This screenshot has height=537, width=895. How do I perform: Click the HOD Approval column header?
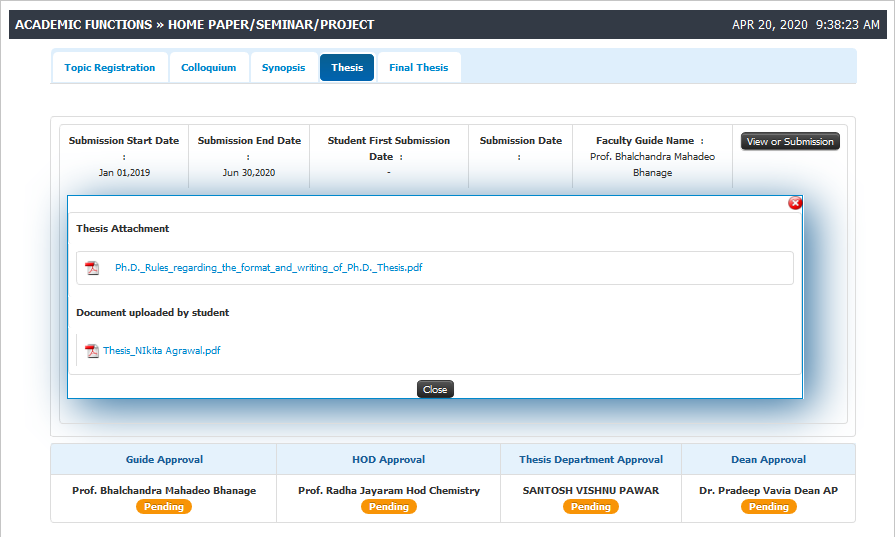click(x=388, y=459)
